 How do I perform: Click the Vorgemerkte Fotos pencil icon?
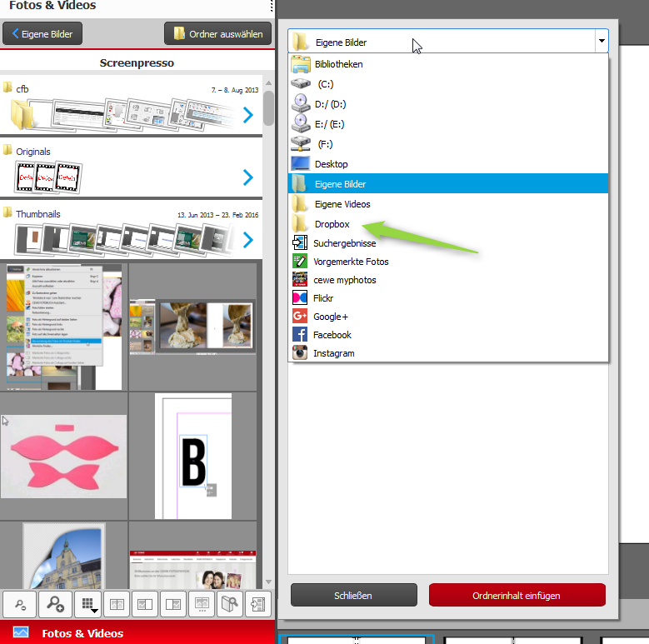coord(300,261)
